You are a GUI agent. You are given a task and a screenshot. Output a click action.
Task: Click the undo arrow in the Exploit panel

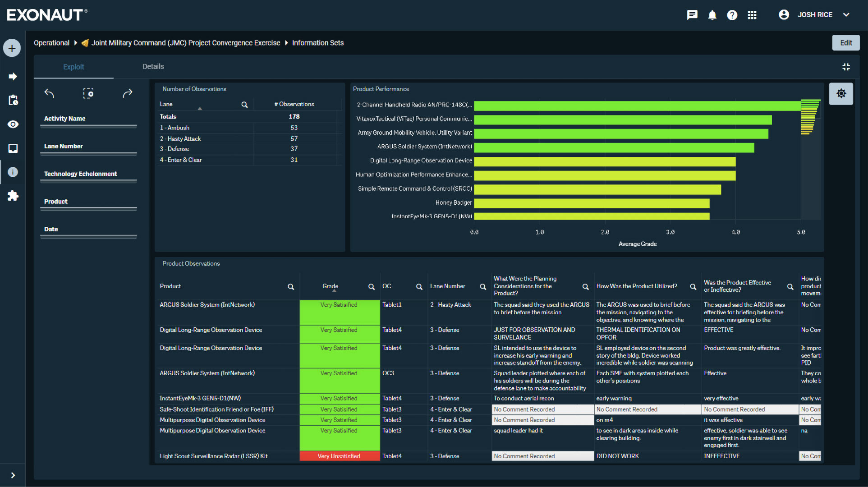click(50, 93)
